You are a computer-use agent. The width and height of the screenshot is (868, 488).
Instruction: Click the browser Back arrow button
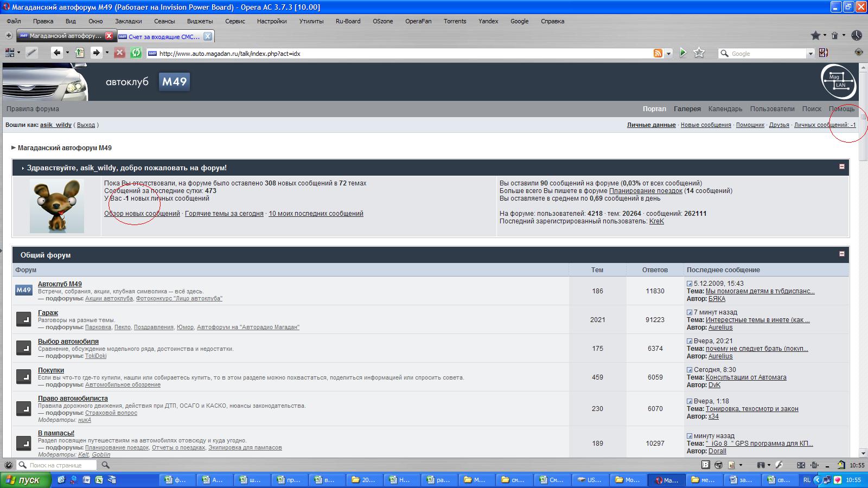coord(56,53)
